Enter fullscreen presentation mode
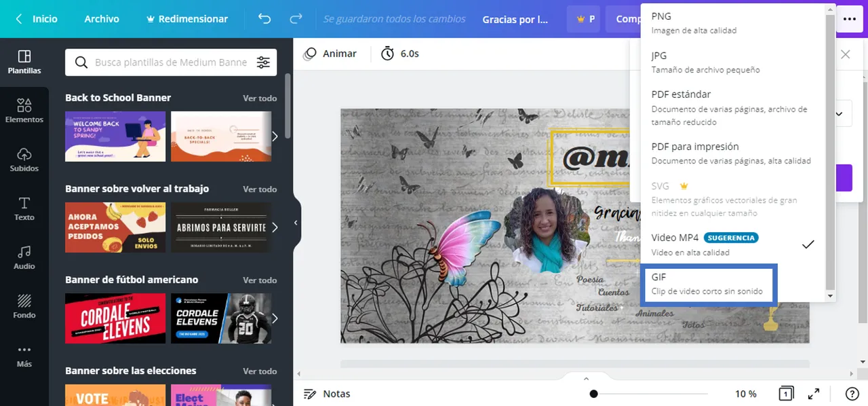 tap(814, 394)
